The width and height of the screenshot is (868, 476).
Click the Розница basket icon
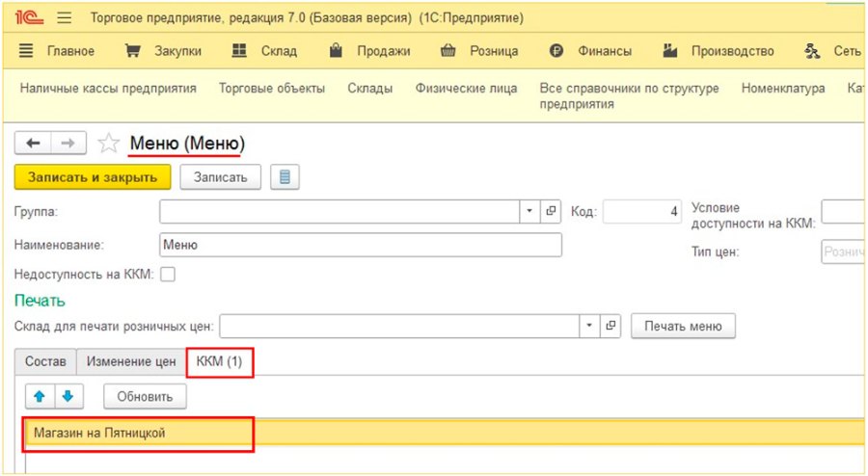click(448, 51)
